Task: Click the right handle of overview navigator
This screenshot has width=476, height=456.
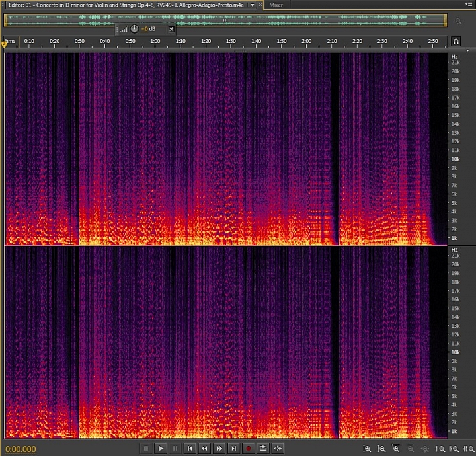Action: pos(446,20)
